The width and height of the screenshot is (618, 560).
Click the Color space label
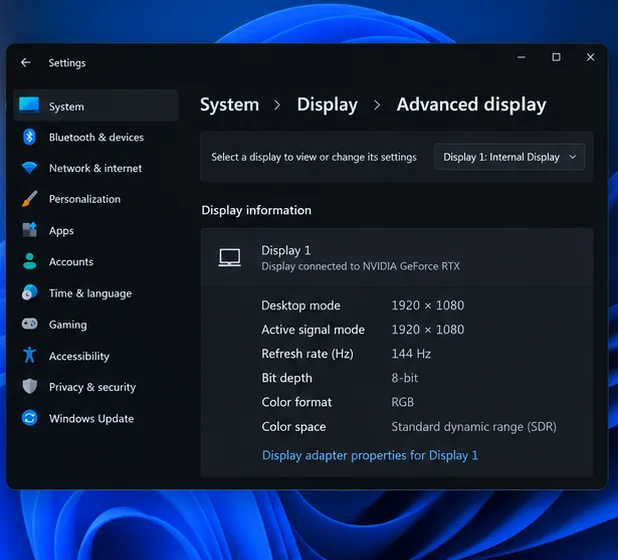point(294,427)
